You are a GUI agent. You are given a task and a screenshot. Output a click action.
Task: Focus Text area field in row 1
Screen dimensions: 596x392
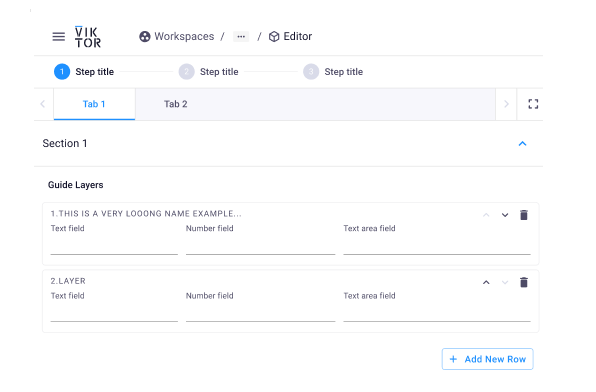coord(437,246)
